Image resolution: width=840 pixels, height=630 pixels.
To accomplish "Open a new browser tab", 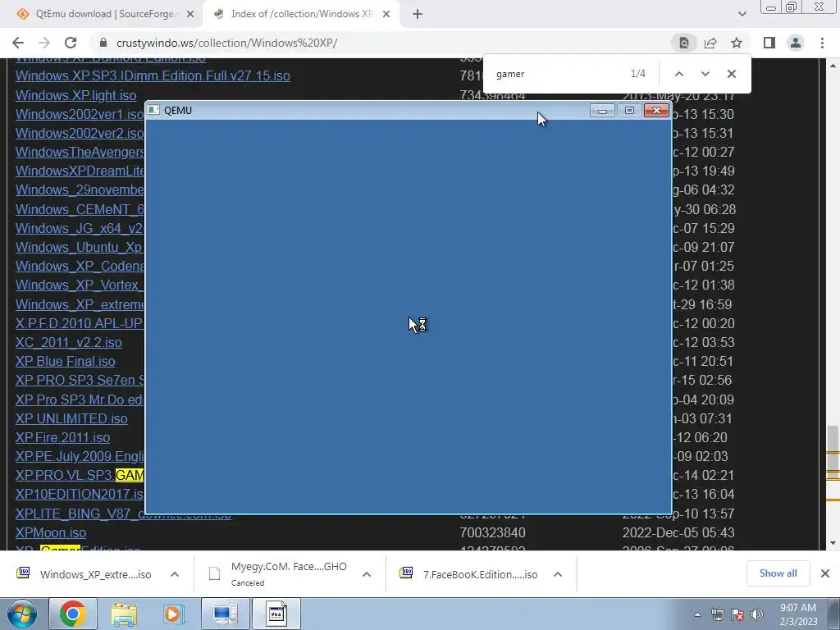I will (418, 14).
